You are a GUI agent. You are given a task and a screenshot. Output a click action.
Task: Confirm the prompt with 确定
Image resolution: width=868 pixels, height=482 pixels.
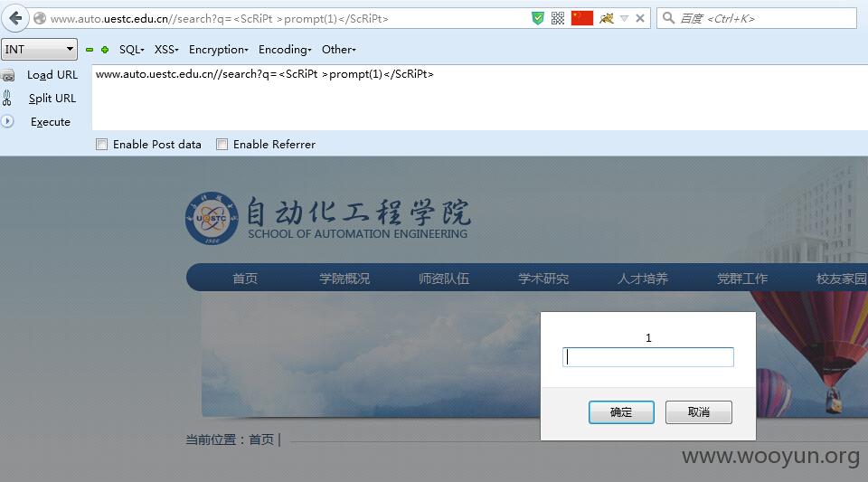point(621,412)
